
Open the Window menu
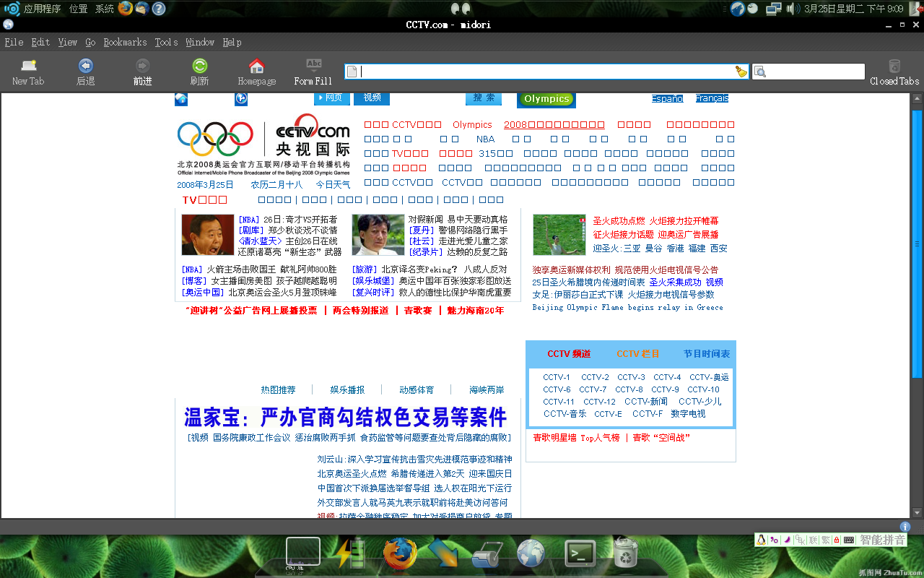click(x=200, y=42)
